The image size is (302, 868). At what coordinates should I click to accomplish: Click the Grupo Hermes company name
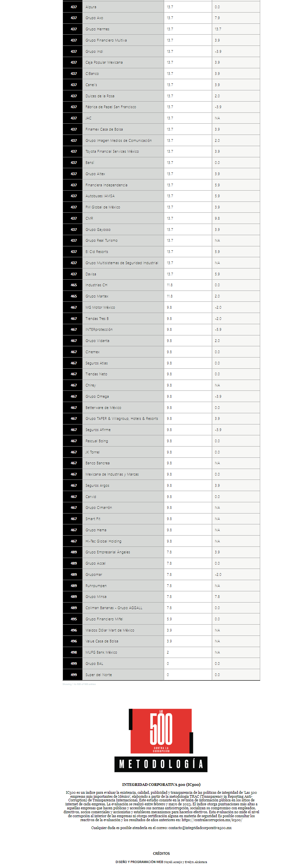pos(97,29)
